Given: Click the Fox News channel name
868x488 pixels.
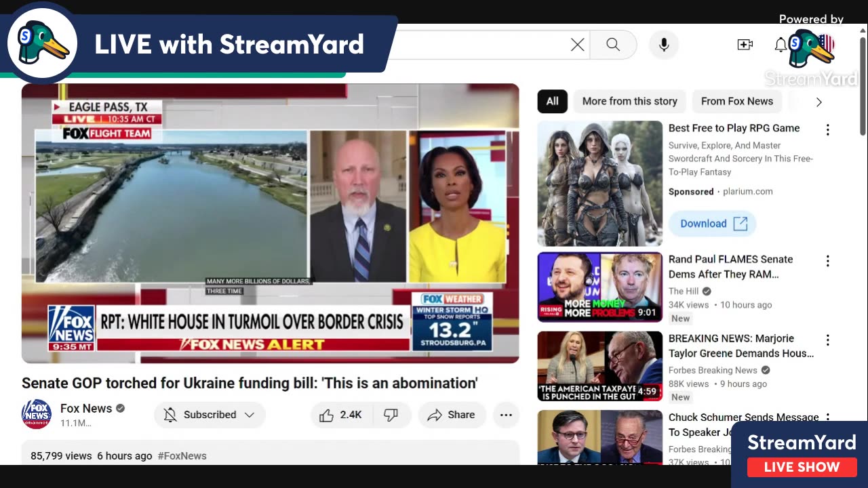Looking at the screenshot, I should click(x=86, y=408).
